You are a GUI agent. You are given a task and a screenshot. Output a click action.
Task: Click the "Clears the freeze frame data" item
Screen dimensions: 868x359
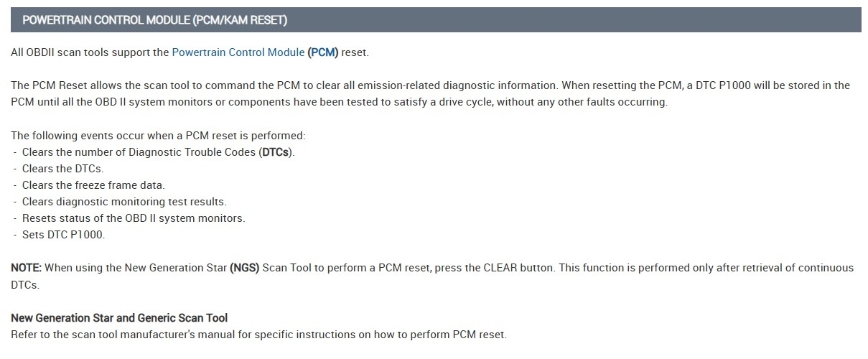click(x=93, y=185)
